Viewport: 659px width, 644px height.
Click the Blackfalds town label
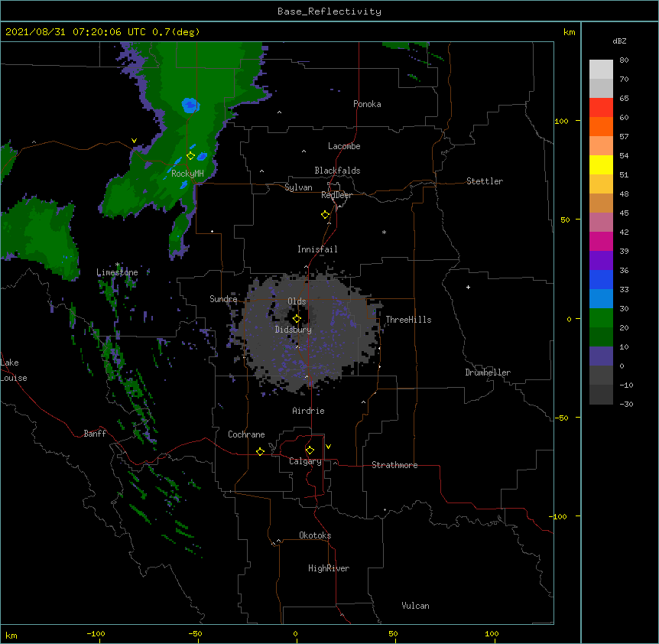(x=337, y=171)
